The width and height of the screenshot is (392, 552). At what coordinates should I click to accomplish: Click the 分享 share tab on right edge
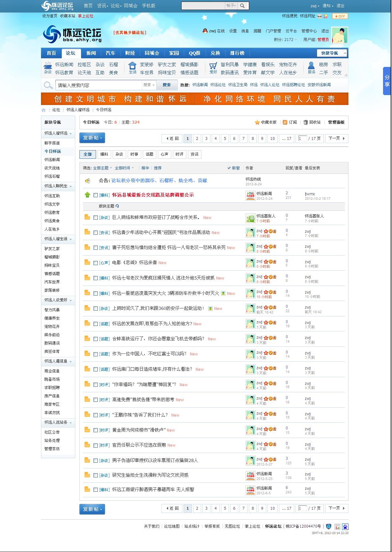coord(387,81)
